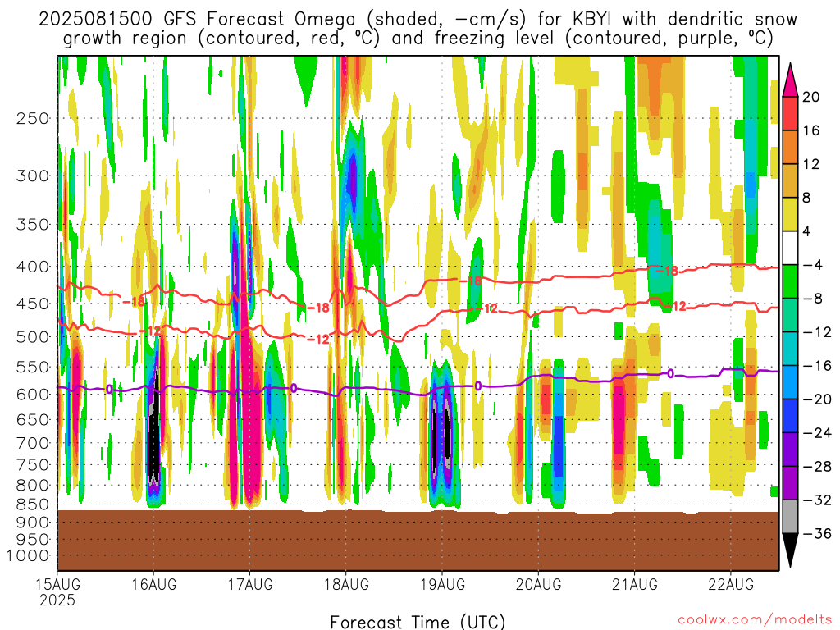Click the 350 pressure level label
Viewport: 840px width, 630px height.
click(33, 225)
